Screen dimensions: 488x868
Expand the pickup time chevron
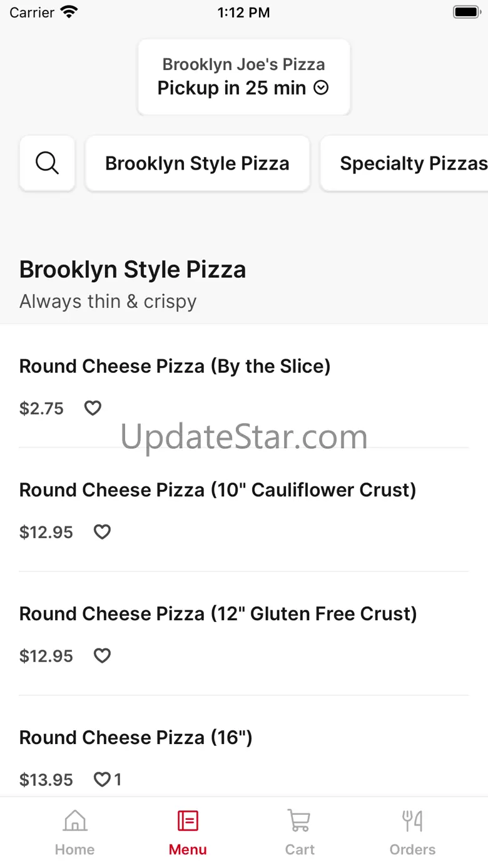[321, 88]
